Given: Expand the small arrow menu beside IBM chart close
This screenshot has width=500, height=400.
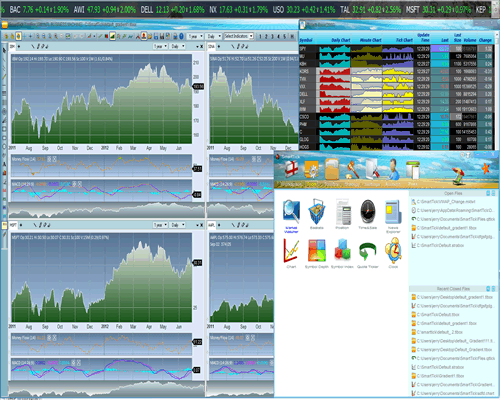Looking at the screenshot, I should [x=197, y=47].
